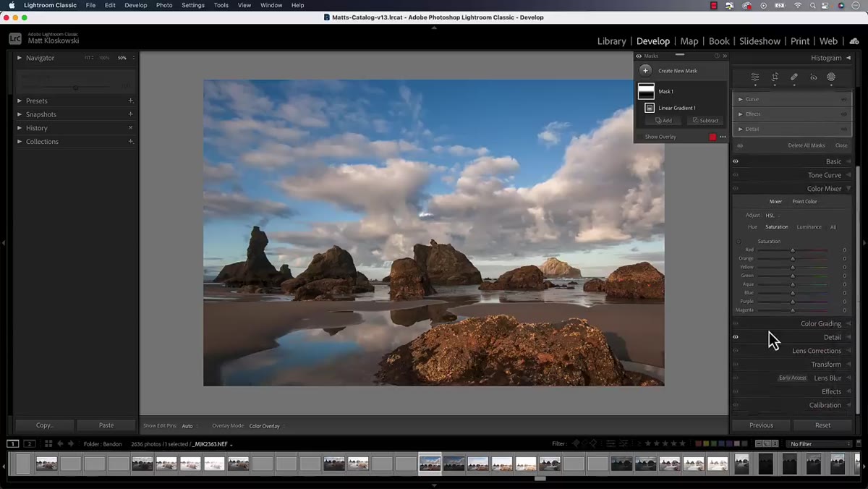Click Close in the masking panel

(x=841, y=145)
